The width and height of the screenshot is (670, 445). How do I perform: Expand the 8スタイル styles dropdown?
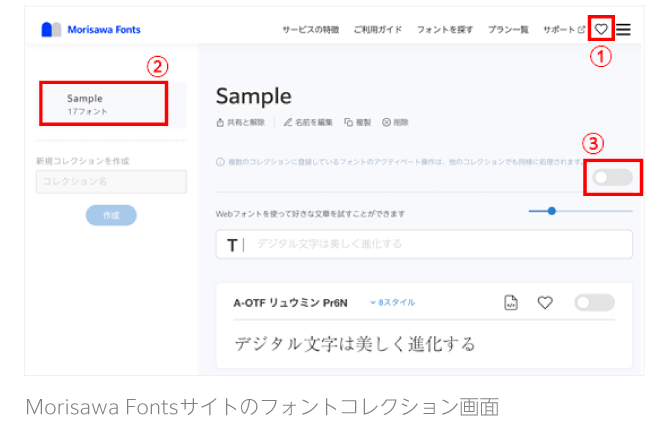(x=393, y=303)
